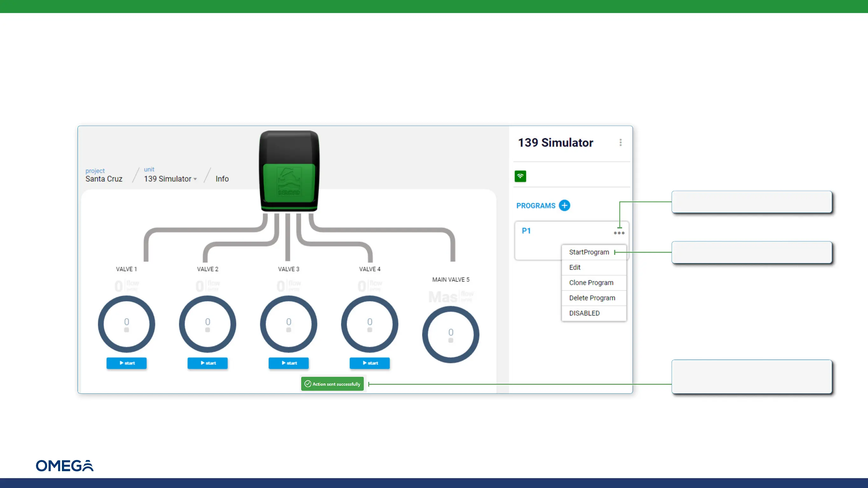The height and width of the screenshot is (488, 868).
Task: Open the 139 Simulator vertical dots menu
Action: point(620,143)
